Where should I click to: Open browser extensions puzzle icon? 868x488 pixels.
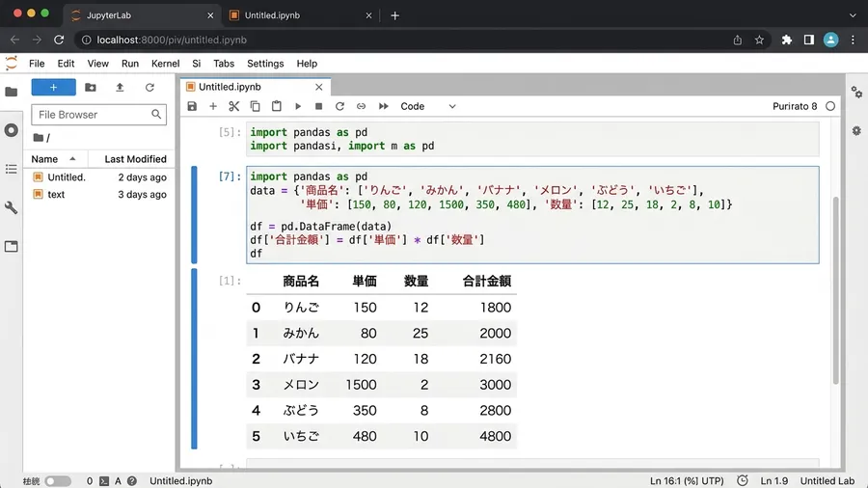(787, 40)
